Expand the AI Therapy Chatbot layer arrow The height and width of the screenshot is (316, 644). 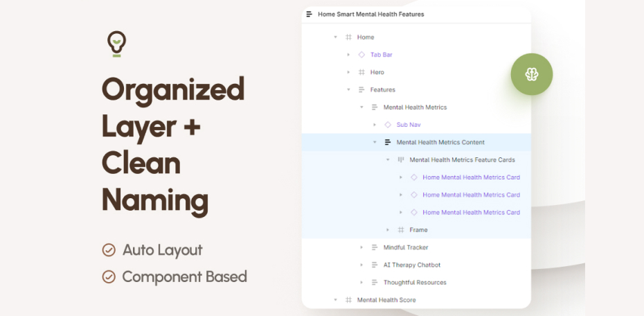tap(361, 265)
